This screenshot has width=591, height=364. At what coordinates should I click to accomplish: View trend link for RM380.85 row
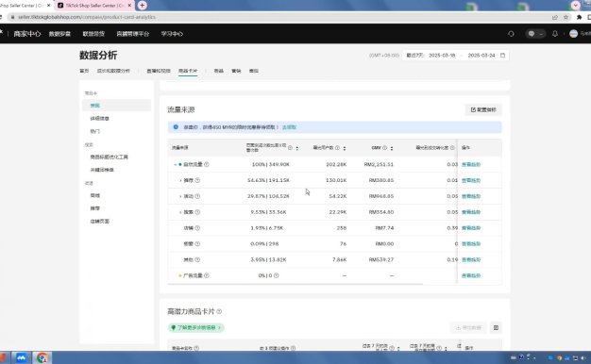coord(471,180)
